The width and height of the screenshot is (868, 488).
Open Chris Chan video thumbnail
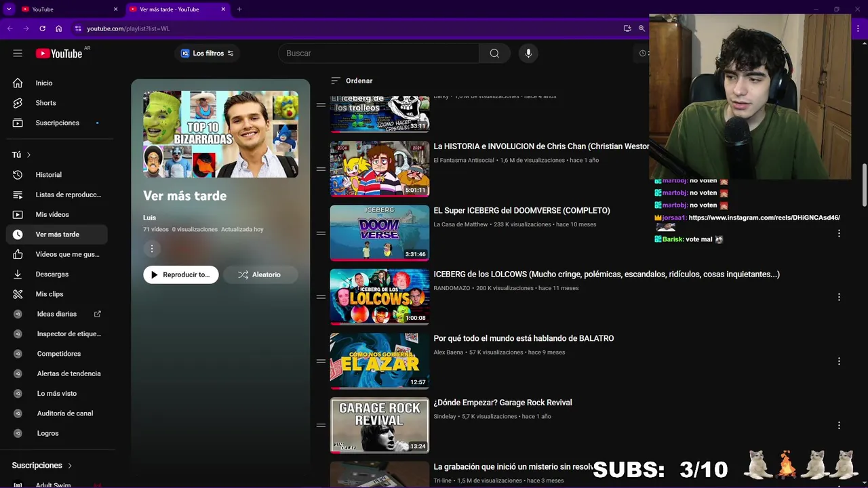pos(380,169)
